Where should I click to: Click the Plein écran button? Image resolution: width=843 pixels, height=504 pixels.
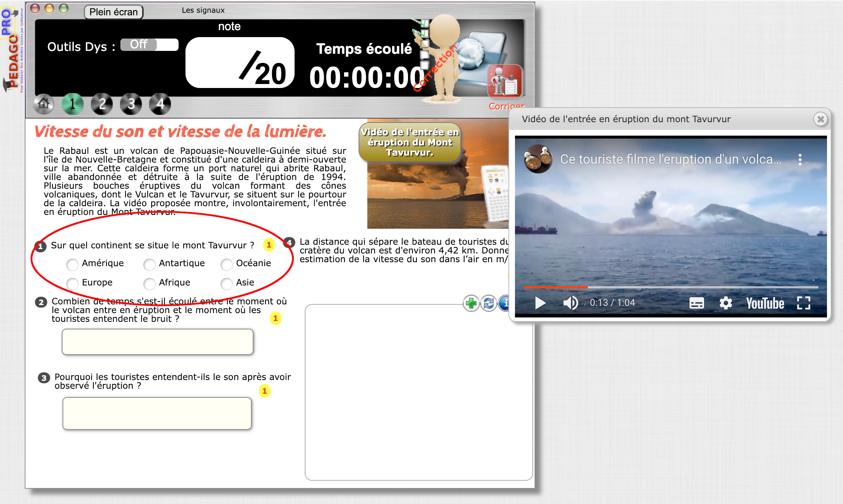pos(113,12)
